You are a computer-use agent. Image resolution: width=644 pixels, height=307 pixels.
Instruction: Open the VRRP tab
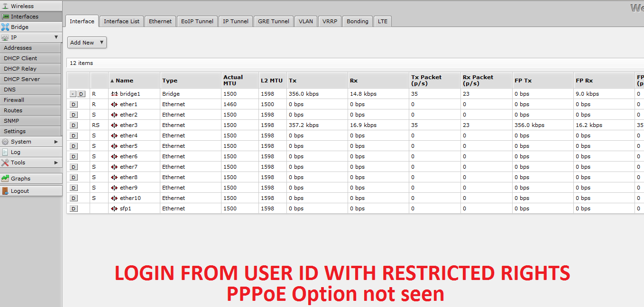pos(330,21)
